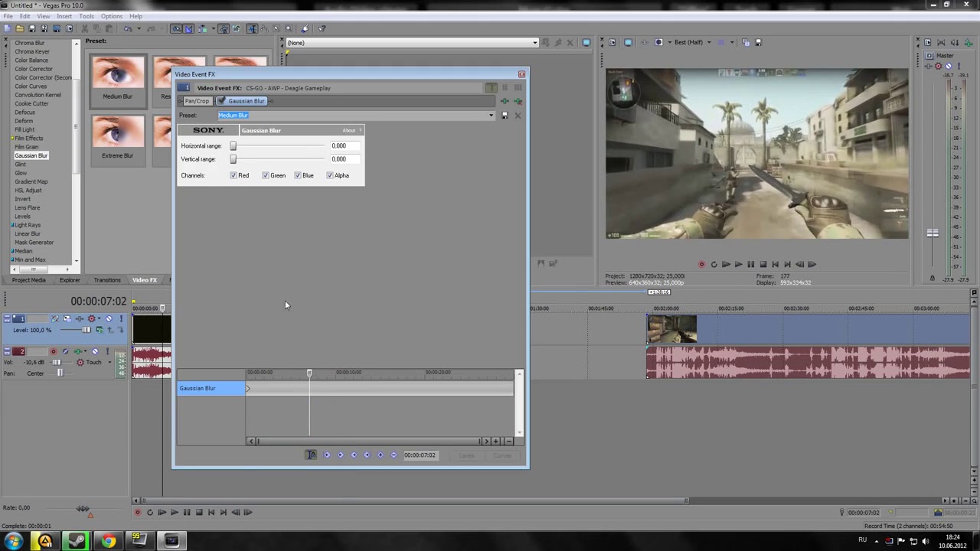This screenshot has width=980, height=551.
Task: Expand the Gaussian Blur keyframe row
Action: pyautogui.click(x=248, y=389)
